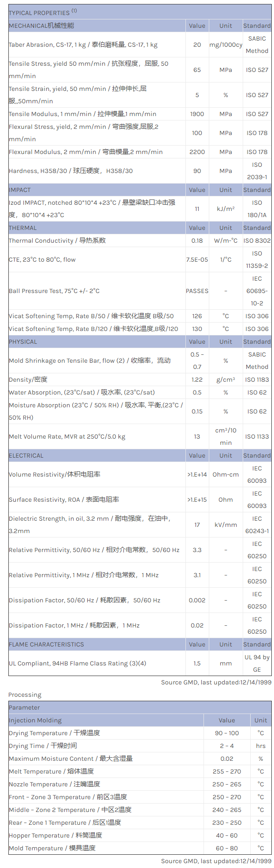Select the THERMAL section header
274x868 pixels.
coord(23,228)
